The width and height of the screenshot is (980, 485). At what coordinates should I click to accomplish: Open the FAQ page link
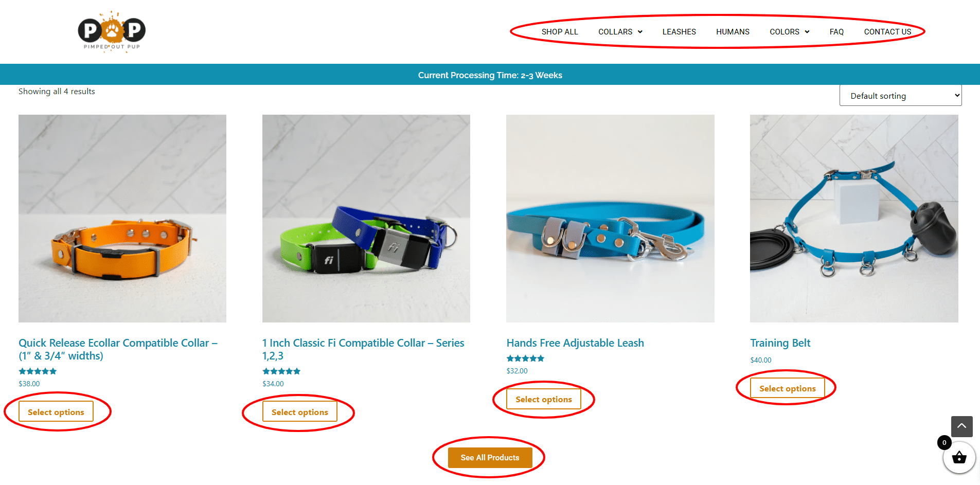tap(836, 32)
